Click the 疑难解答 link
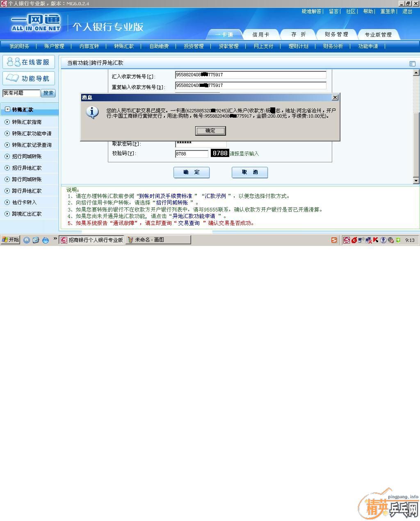The image size is (420, 521). tap(311, 11)
